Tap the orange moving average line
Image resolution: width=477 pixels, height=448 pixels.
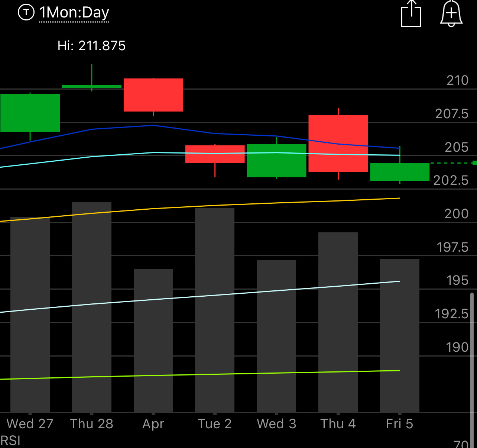215,206
